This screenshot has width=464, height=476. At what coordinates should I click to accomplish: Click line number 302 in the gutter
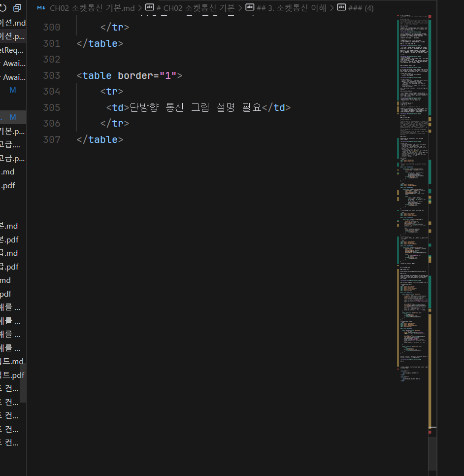[52, 59]
